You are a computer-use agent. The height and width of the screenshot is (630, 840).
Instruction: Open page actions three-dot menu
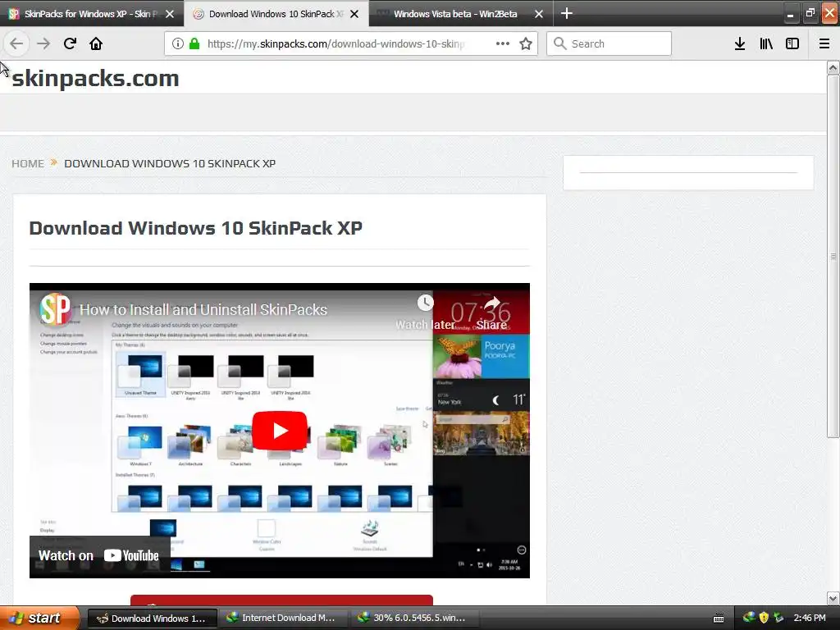click(503, 44)
